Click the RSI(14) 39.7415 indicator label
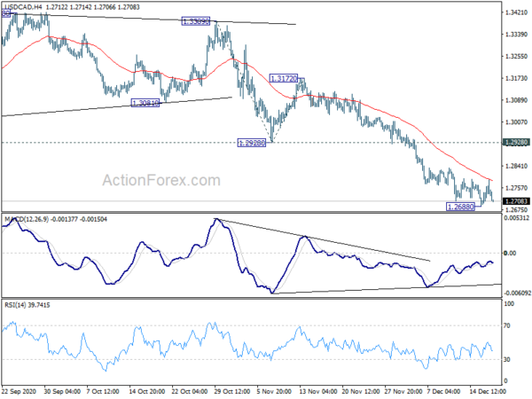Viewport: 532px width, 399px height. [27, 305]
